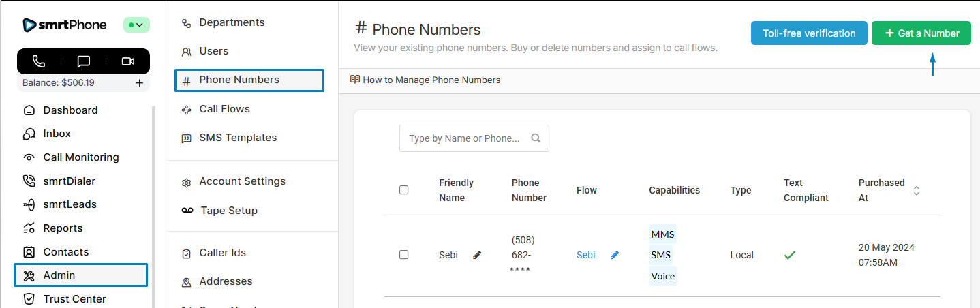The image size is (980, 308).
Task: Click the name or phone search field
Action: click(463, 138)
